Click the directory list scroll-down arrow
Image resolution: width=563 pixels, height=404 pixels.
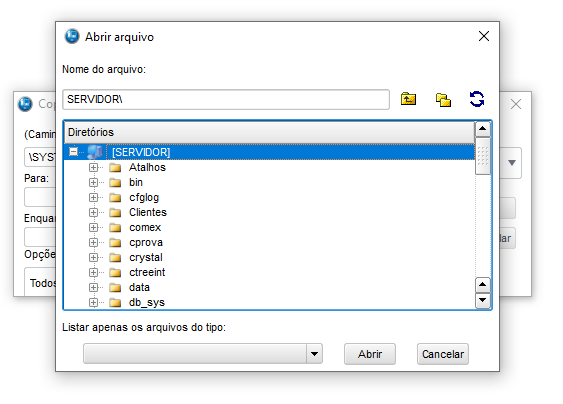pyautogui.click(x=483, y=300)
